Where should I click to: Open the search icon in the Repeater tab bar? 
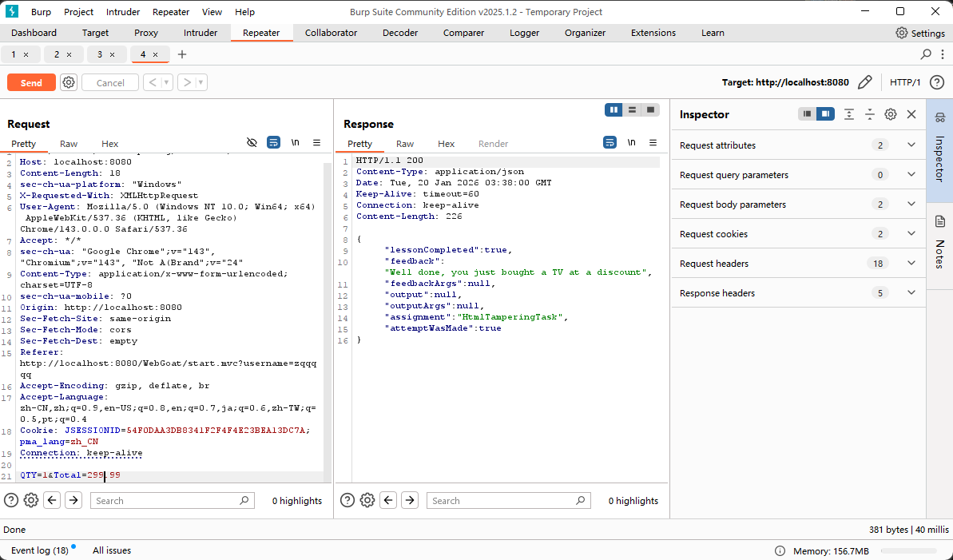pyautogui.click(x=926, y=54)
